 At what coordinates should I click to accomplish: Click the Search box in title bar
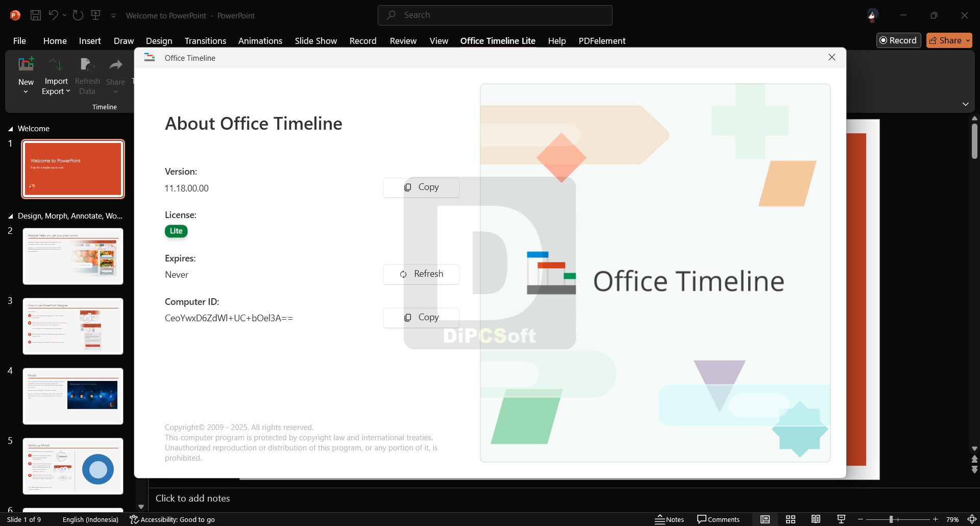495,15
